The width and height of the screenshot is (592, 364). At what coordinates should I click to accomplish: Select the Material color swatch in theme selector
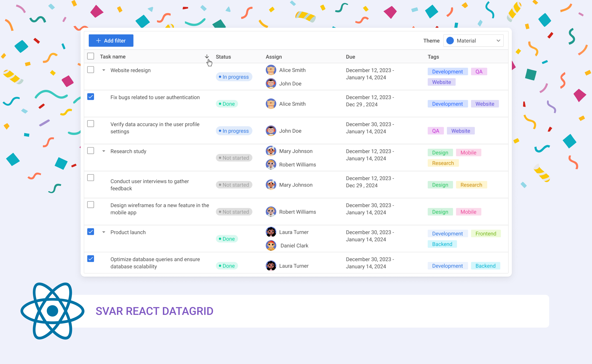(450, 40)
